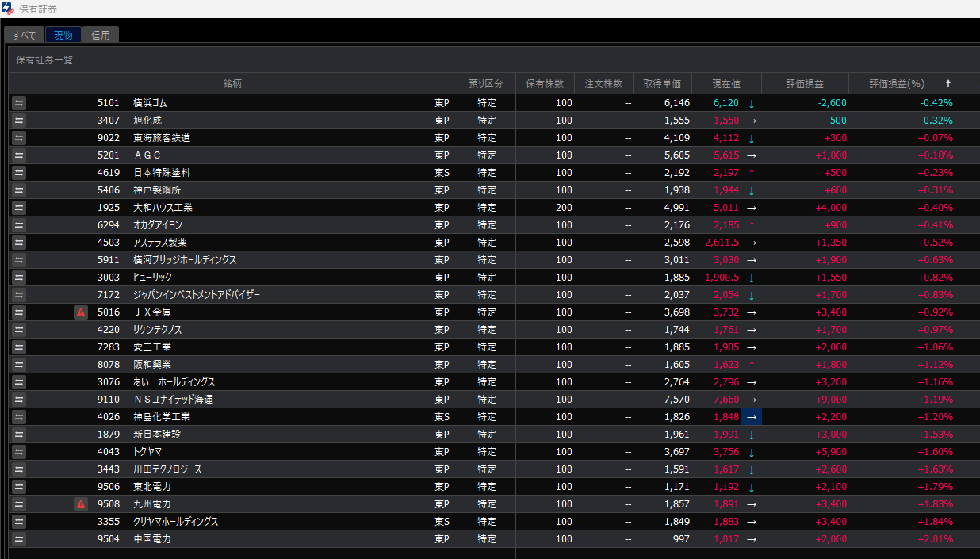Select the アステラス製薬 row
The height and width of the screenshot is (559, 980).
point(160,243)
